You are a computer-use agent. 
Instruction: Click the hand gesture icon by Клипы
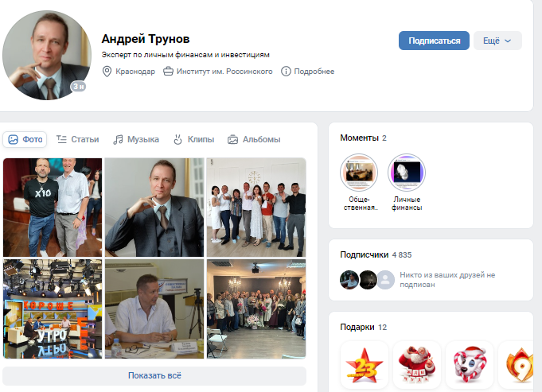coord(177,139)
